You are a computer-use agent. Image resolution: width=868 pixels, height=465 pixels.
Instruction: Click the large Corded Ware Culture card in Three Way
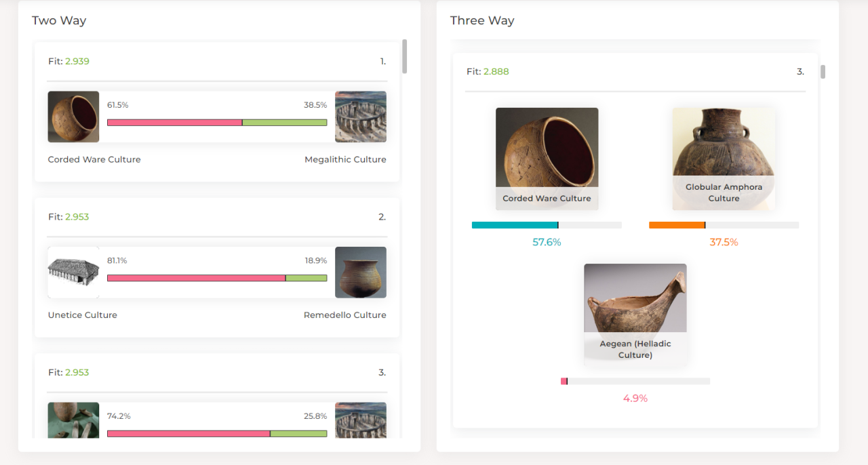click(x=547, y=159)
